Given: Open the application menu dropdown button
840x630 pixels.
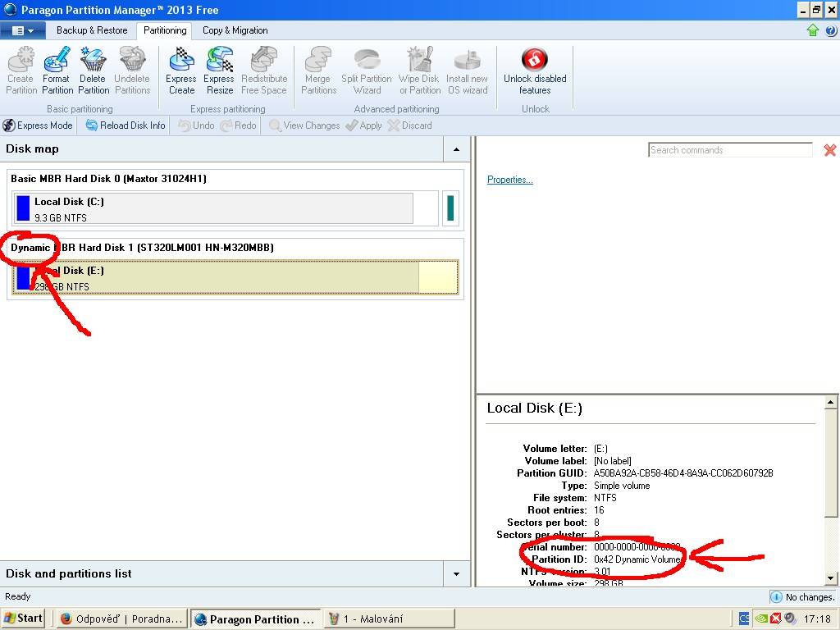Looking at the screenshot, I should pyautogui.click(x=22, y=30).
